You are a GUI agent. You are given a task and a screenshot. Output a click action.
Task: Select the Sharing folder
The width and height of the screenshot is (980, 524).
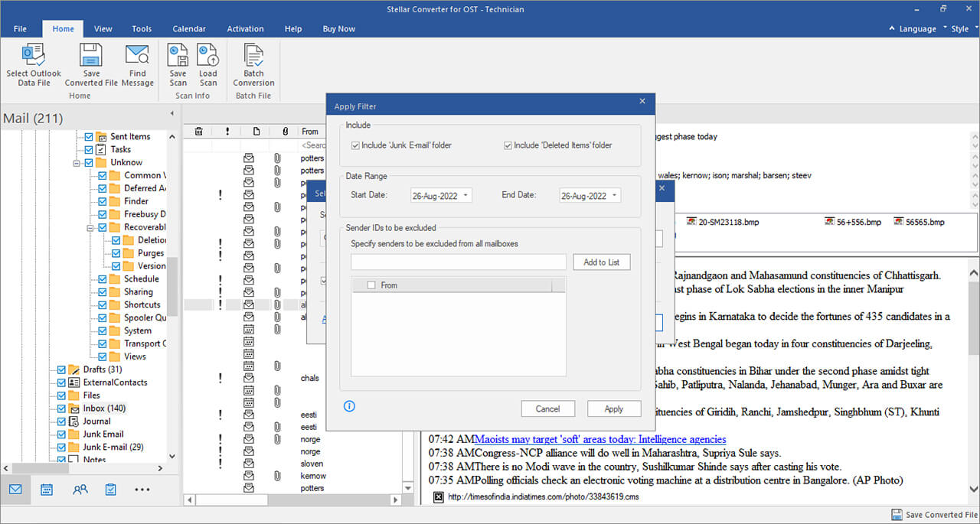pos(139,291)
